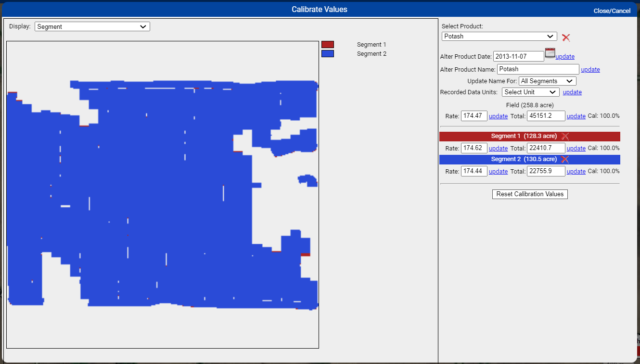The image size is (640, 364).
Task: Click the Field (258.8 acre) label
Action: [x=530, y=105]
